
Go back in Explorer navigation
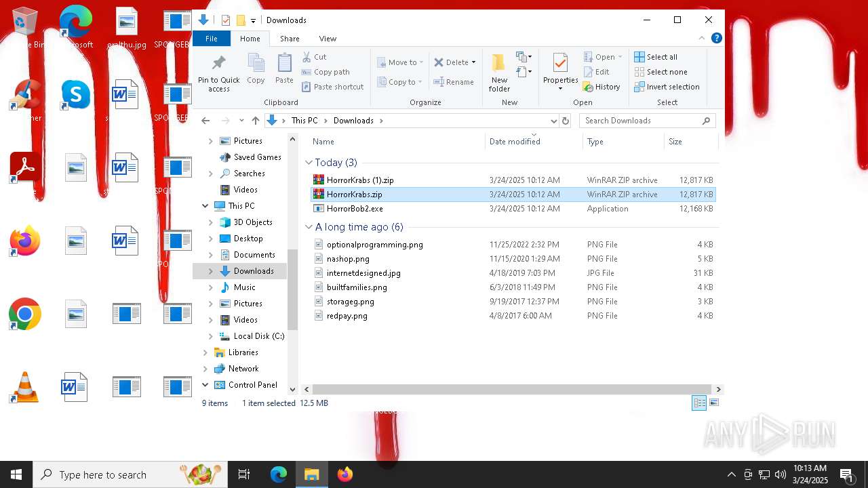coord(206,121)
